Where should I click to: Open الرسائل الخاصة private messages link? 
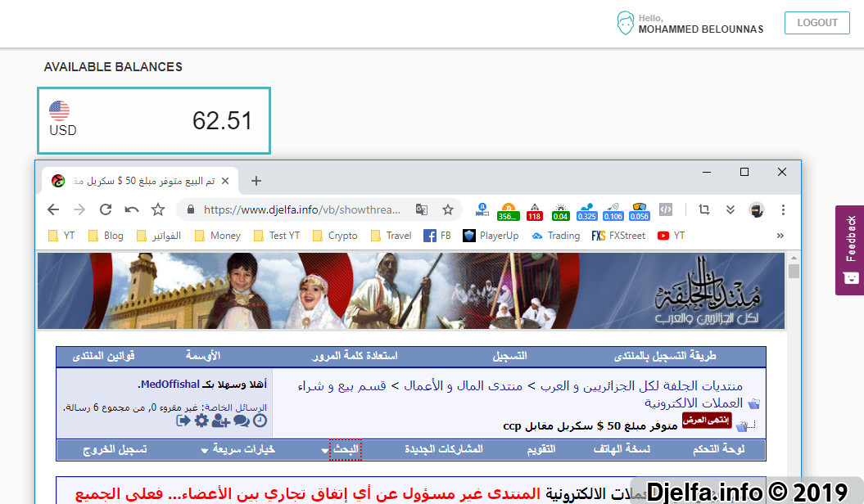point(235,407)
